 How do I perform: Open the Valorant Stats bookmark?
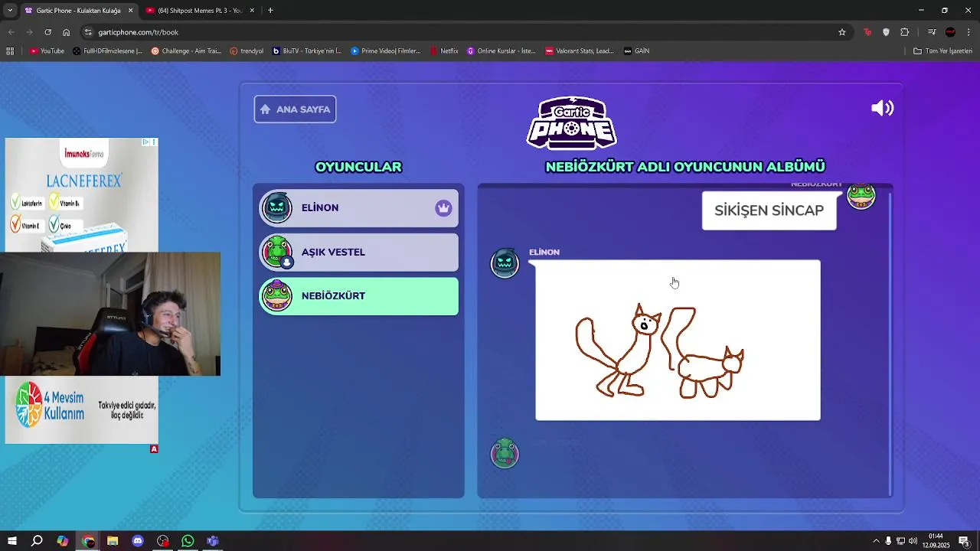click(x=580, y=51)
